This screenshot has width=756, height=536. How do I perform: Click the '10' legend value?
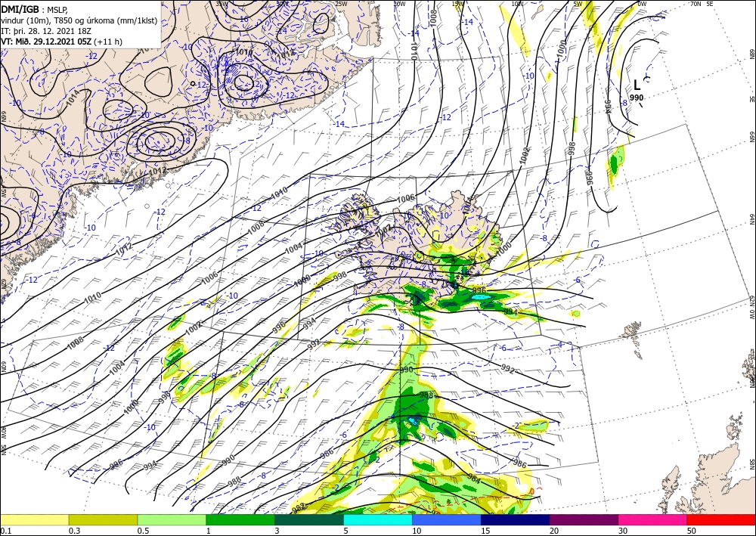(x=417, y=531)
